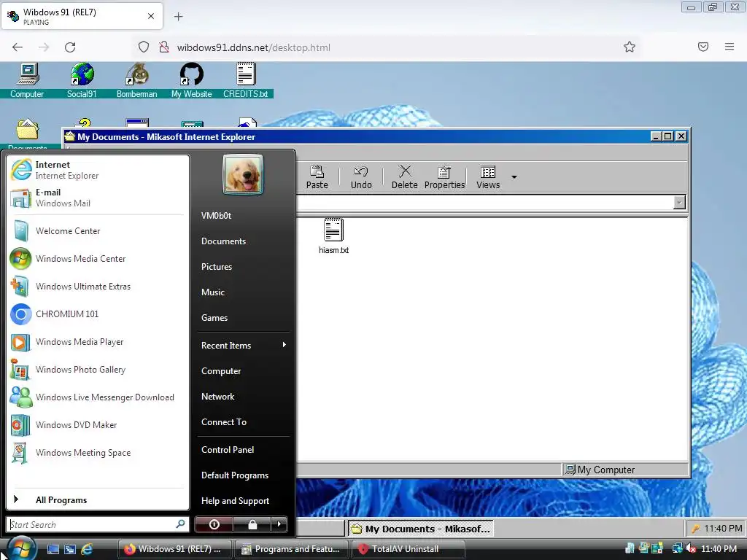
Task: Open My Website desktop shortcut
Action: (x=192, y=80)
